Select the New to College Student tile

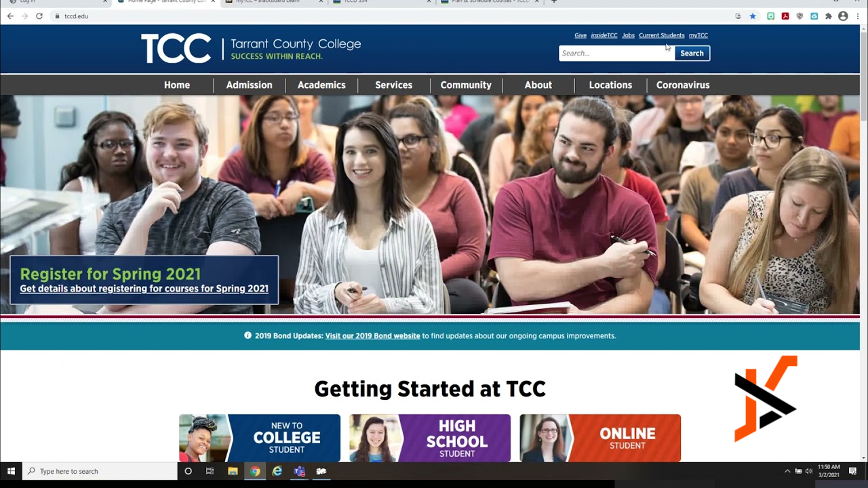coord(260,438)
